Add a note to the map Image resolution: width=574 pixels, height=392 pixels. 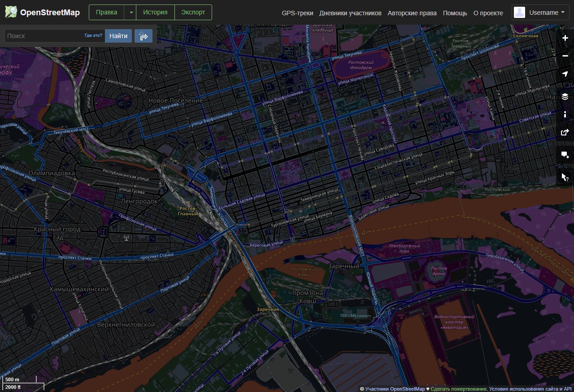[x=565, y=155]
